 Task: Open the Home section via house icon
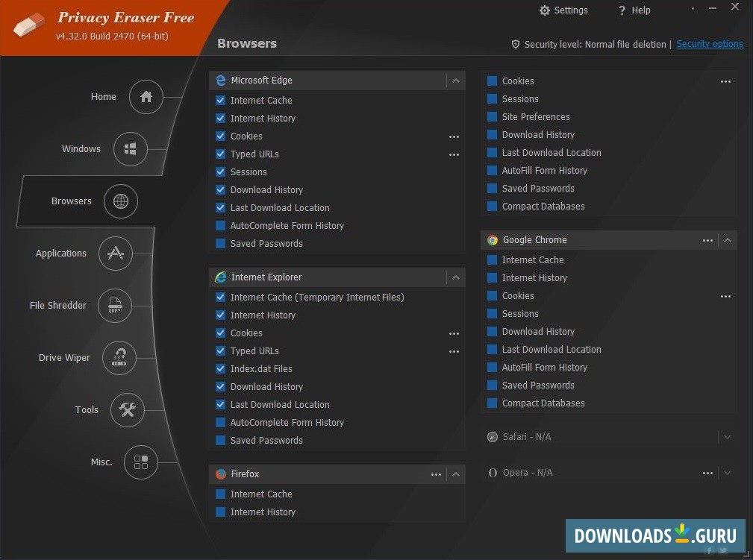(146, 96)
